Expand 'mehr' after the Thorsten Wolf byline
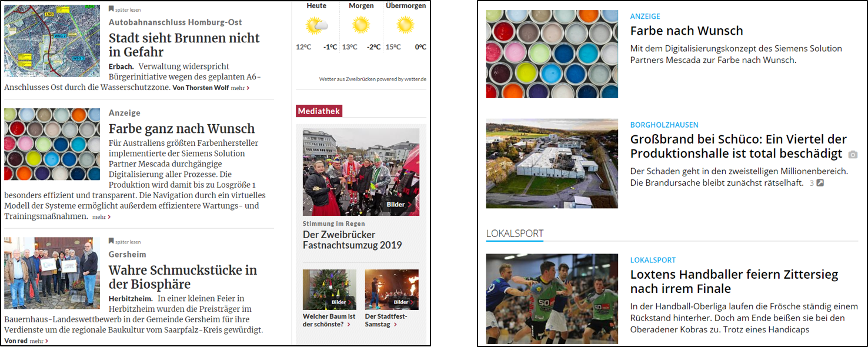This screenshot has height=347, width=868. (x=240, y=88)
